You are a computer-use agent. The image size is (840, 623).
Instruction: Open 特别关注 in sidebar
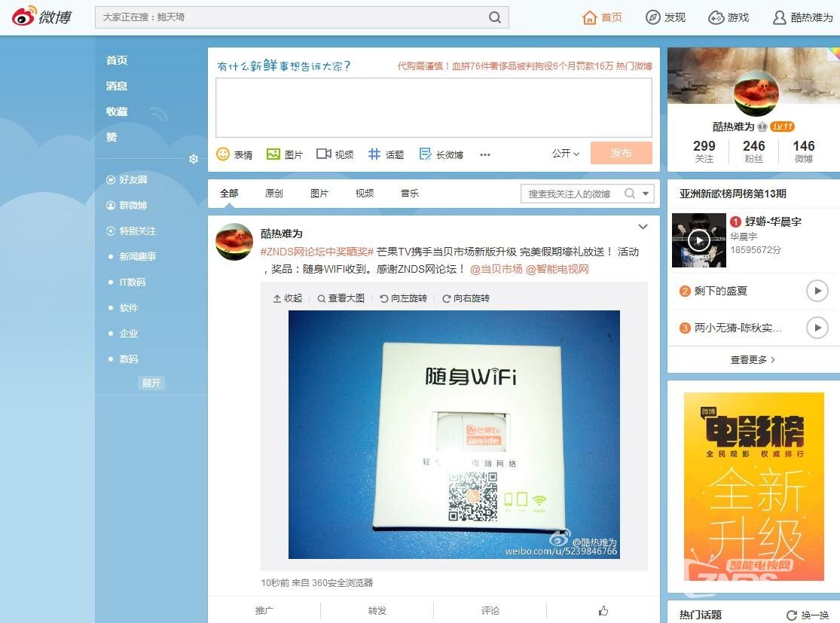point(131,231)
